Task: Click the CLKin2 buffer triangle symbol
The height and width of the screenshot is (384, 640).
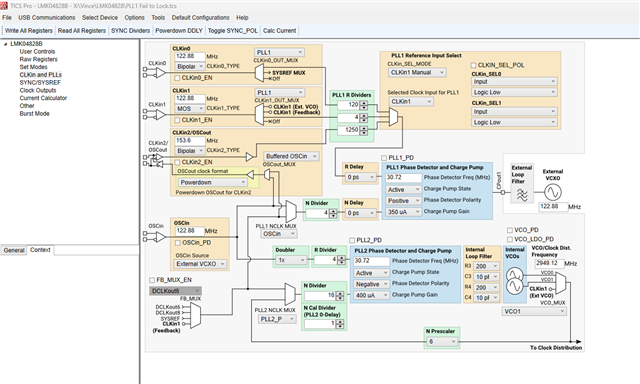Action: 249,157
